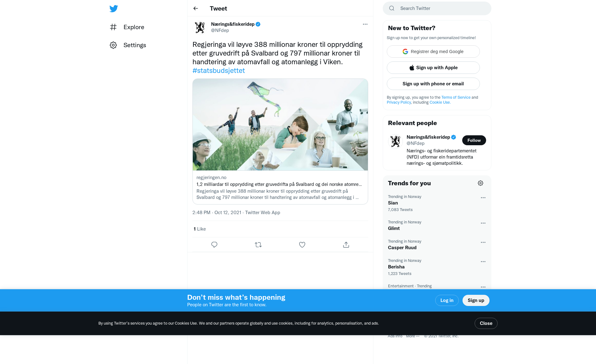Open more options for Casper Ruud trend
Viewport: 596px width, 364px height.
[x=483, y=242]
